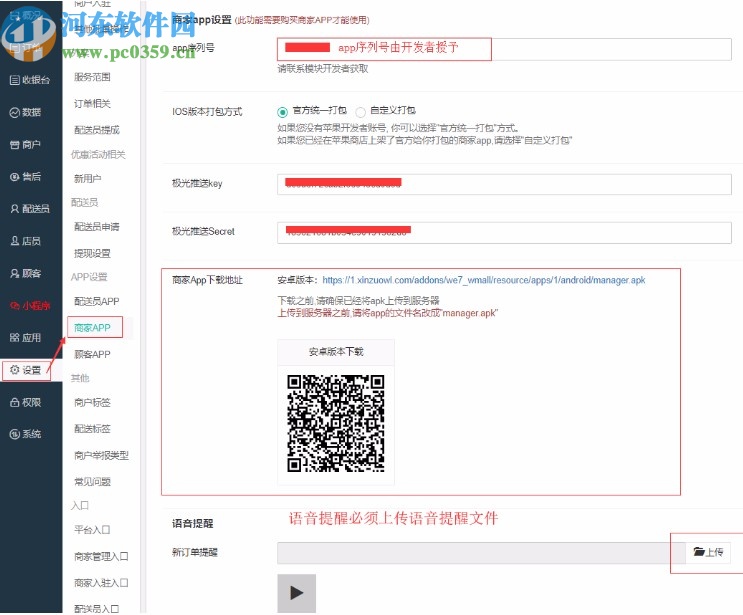The height and width of the screenshot is (615, 743).
Task: Open 收银台 in the left sidebar
Action: 30,80
